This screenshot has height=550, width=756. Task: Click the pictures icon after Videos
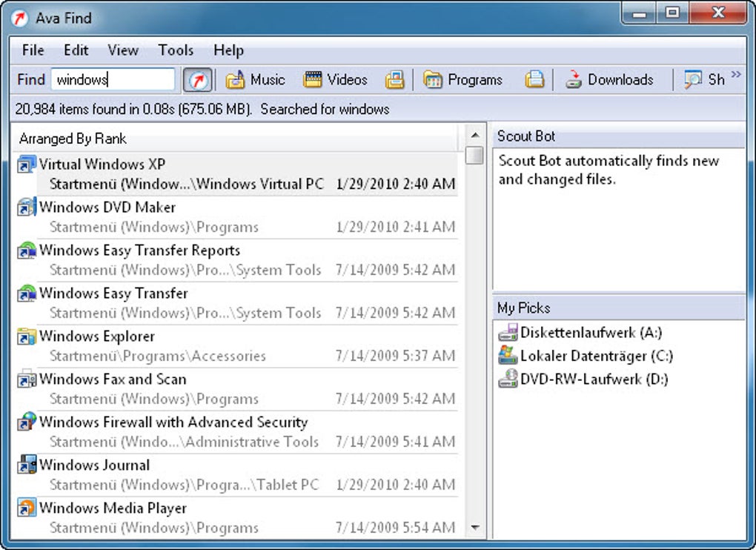click(394, 79)
